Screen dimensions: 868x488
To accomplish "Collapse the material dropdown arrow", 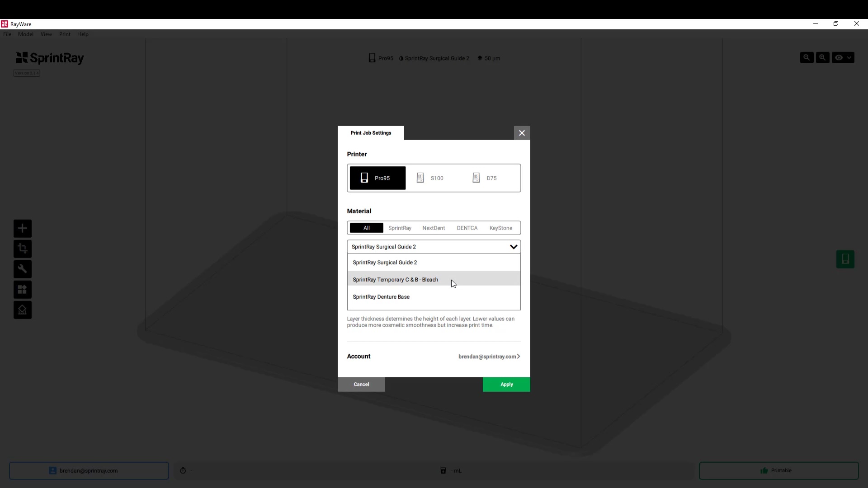I will [514, 247].
